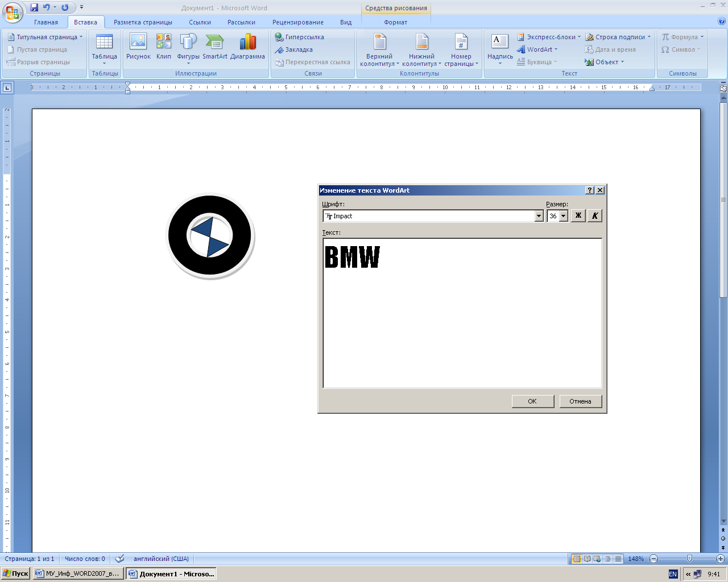Open Пуск start menu
728x582 pixels.
pyautogui.click(x=15, y=573)
